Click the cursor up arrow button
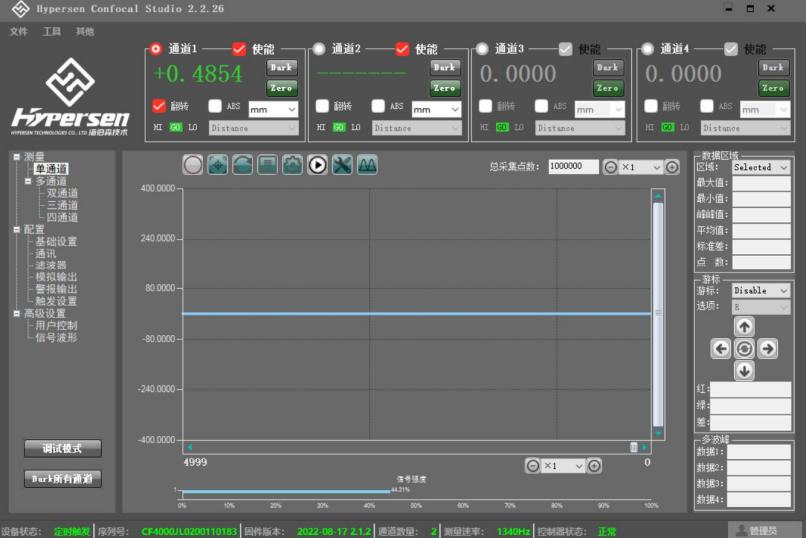 point(744,326)
